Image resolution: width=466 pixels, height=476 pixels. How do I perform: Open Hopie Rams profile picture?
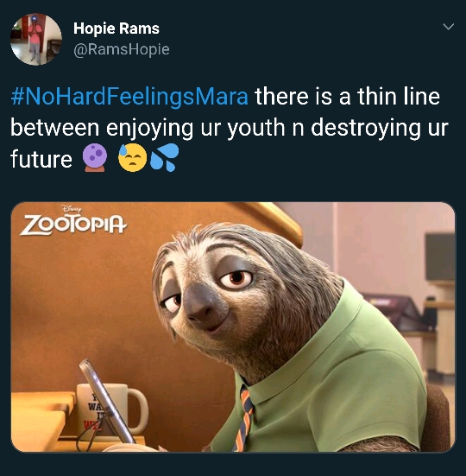pos(36,39)
